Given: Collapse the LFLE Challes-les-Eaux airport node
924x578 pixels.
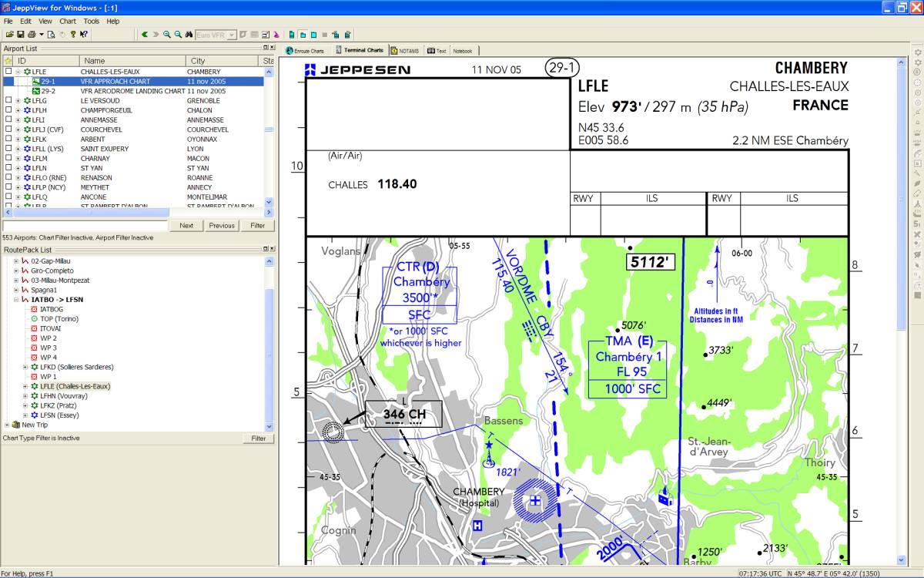Looking at the screenshot, I should tap(18, 72).
